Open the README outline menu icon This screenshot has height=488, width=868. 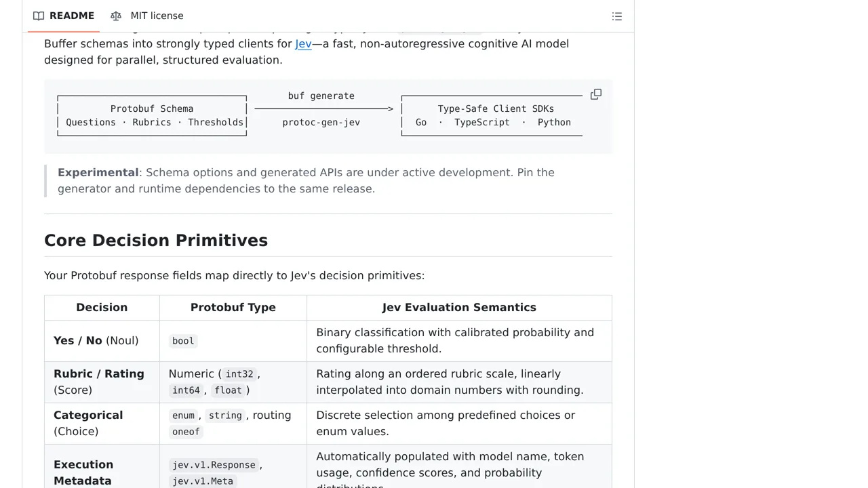tap(617, 16)
